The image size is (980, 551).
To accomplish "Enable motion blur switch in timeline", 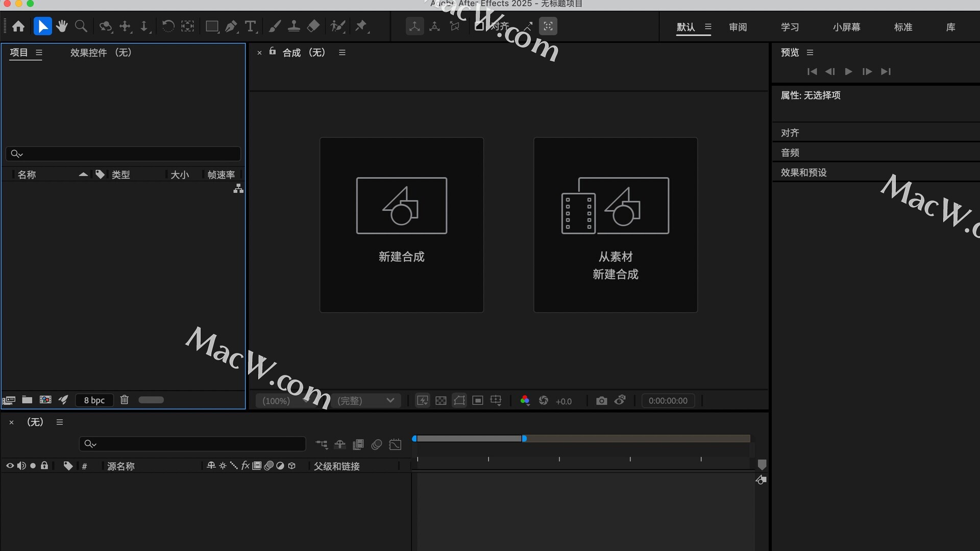I will coord(377,445).
